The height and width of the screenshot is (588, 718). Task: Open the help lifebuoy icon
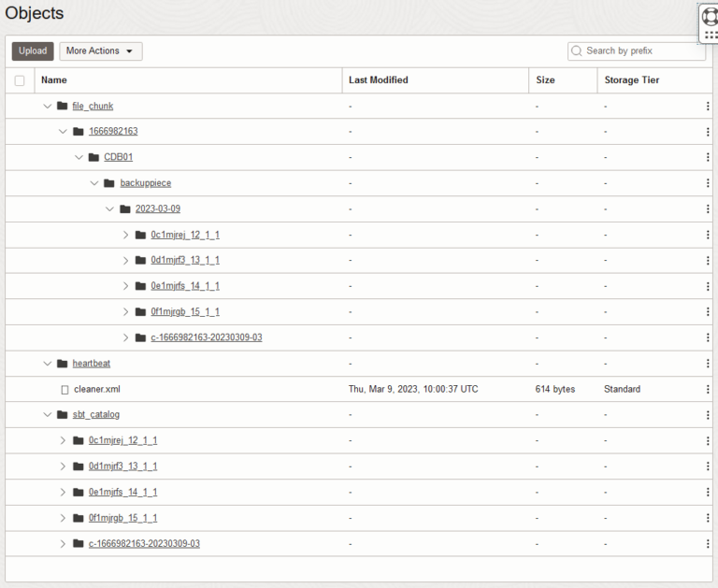(x=710, y=16)
